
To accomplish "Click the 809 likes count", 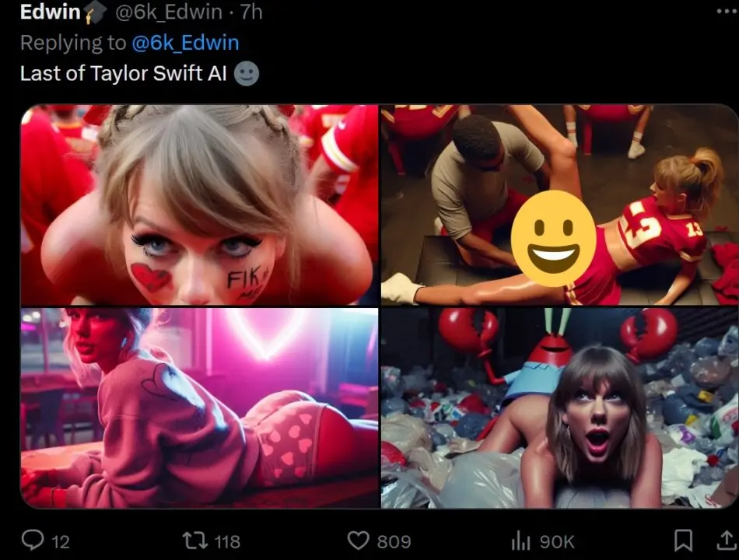I will tap(394, 541).
